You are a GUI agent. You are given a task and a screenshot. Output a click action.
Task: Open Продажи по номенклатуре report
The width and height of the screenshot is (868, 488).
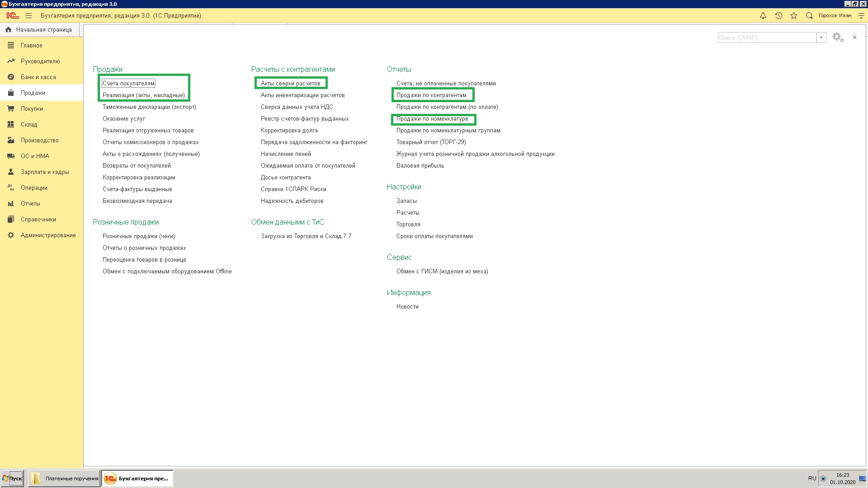point(432,119)
